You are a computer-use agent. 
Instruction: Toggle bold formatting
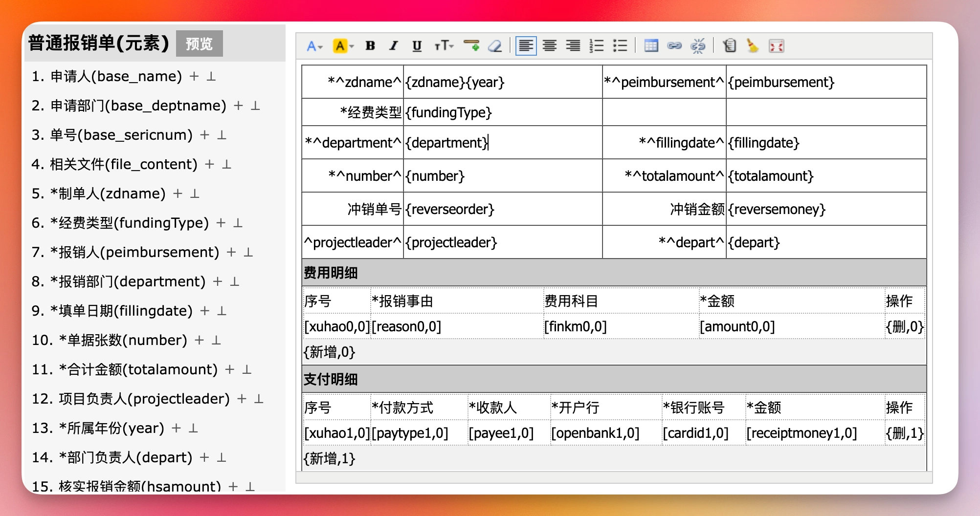point(370,46)
